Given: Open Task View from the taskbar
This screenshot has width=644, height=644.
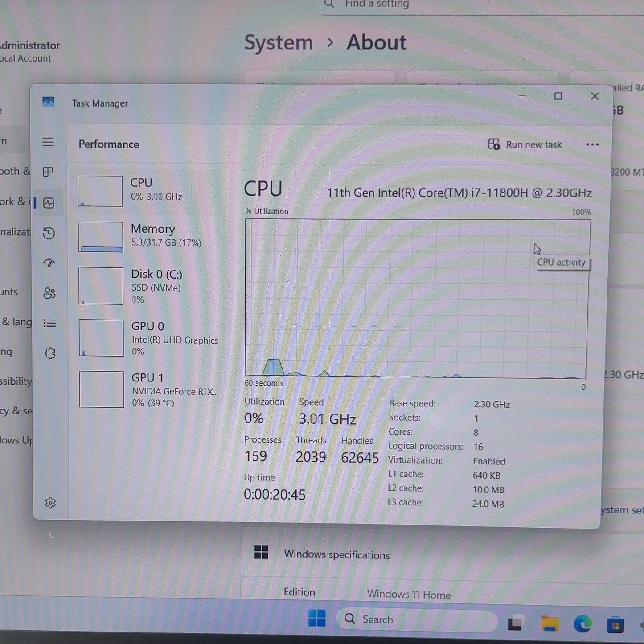Looking at the screenshot, I should pyautogui.click(x=515, y=623).
